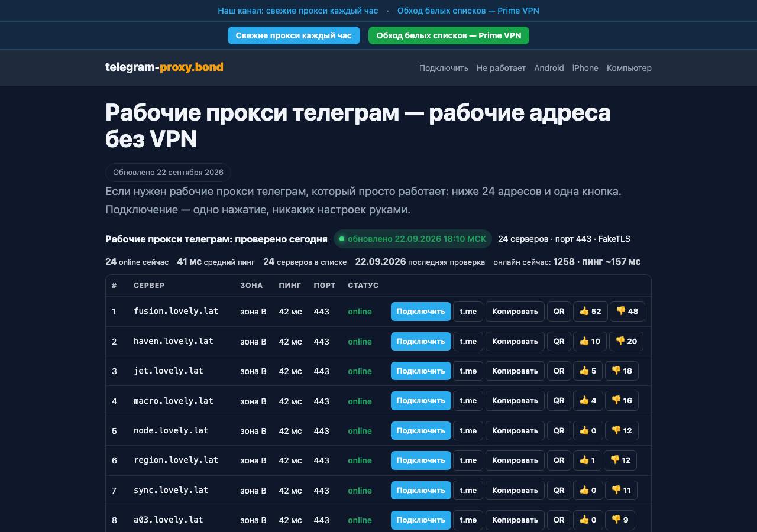Dislike the jet.lovely.lat server
Viewport: 757px width, 532px height.
pos(622,371)
